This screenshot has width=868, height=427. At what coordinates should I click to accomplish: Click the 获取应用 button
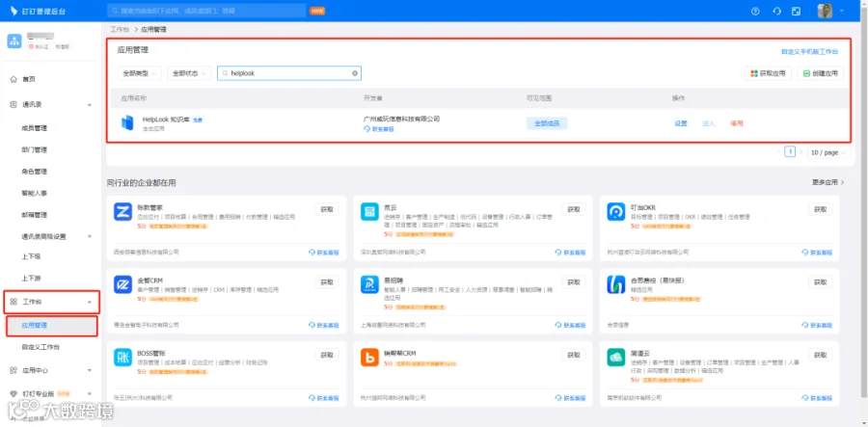(768, 73)
